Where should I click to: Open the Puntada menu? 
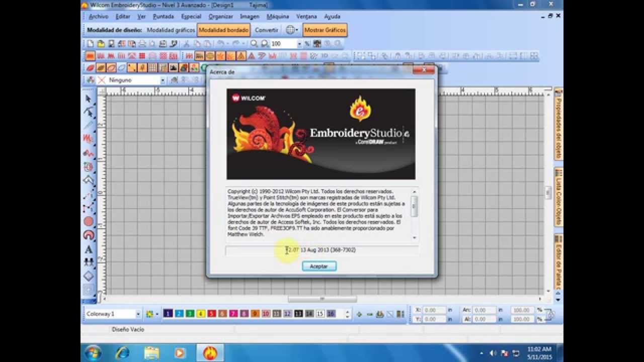point(163,17)
